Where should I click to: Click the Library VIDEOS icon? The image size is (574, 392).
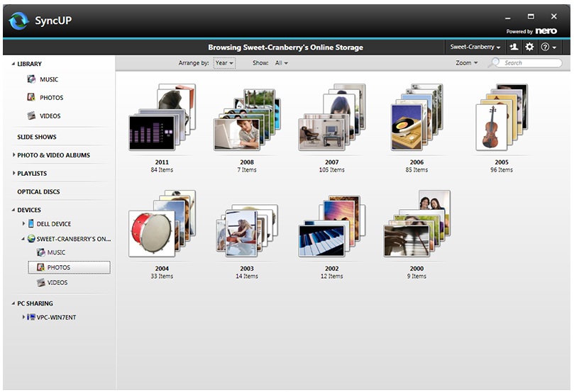(31, 116)
